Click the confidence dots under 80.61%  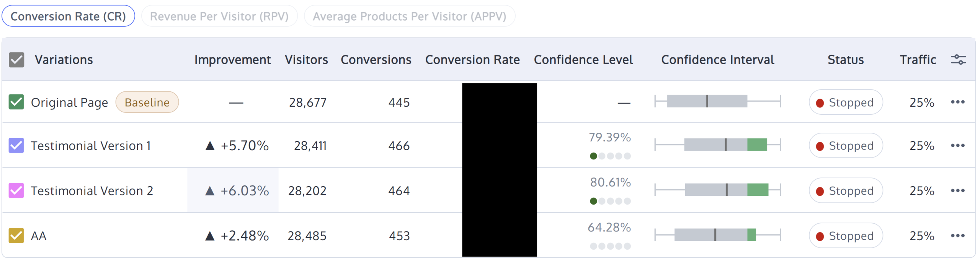point(610,201)
